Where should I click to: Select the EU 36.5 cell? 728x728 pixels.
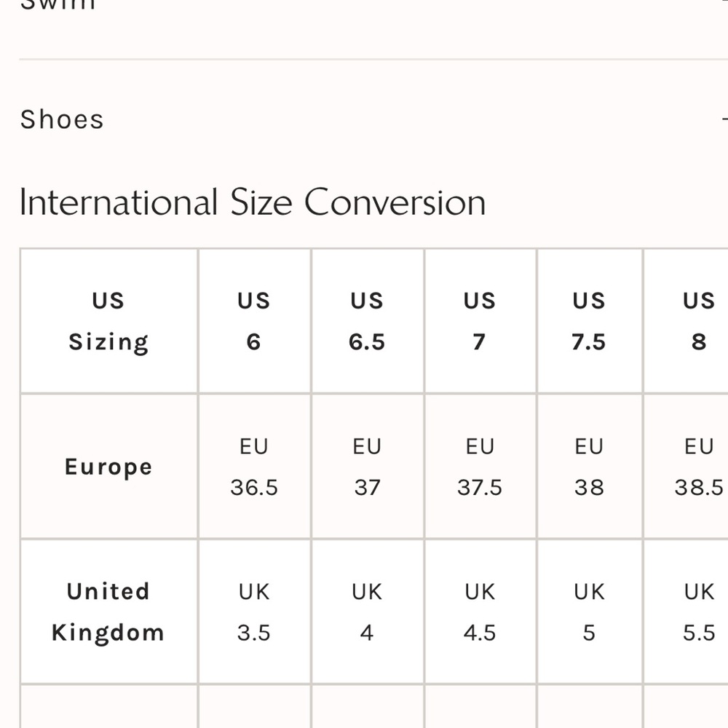coord(254,467)
